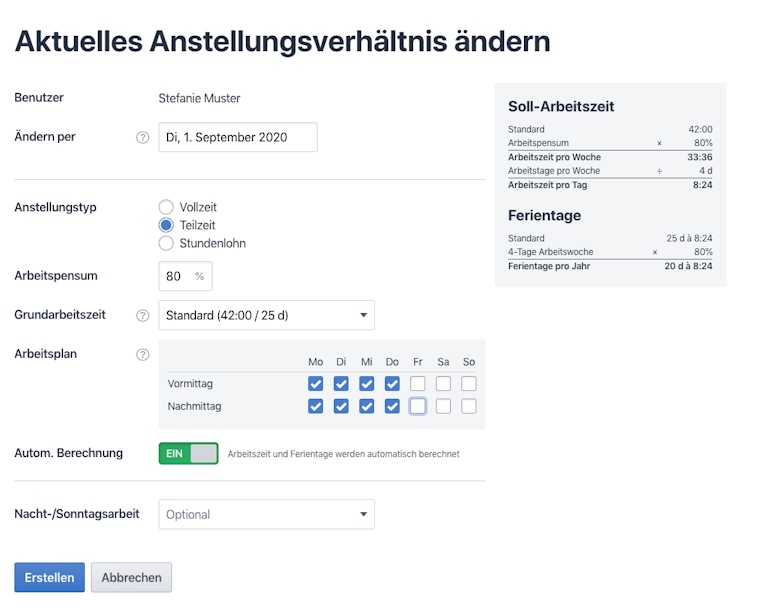Viewport: 768px width, 612px height.
Task: Uncheck Monday Nachmittag checkbox
Action: 315,406
